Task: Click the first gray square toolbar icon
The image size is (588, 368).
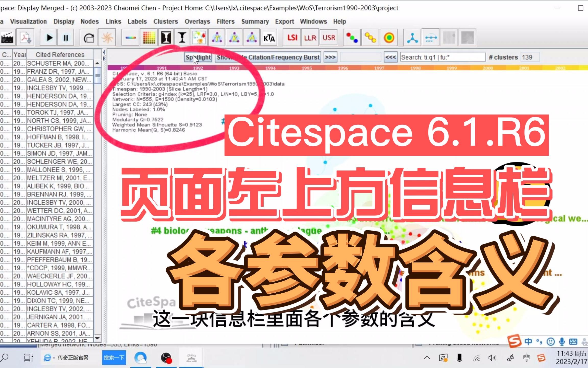Action: 449,38
